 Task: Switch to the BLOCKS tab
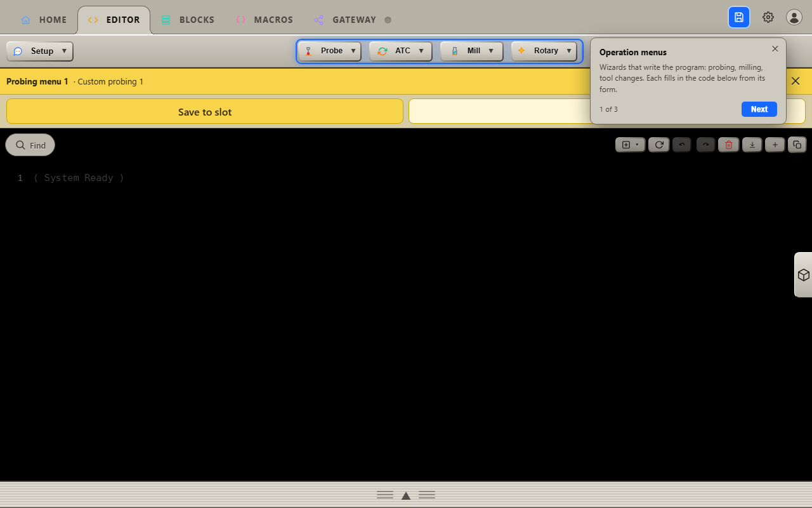(188, 20)
